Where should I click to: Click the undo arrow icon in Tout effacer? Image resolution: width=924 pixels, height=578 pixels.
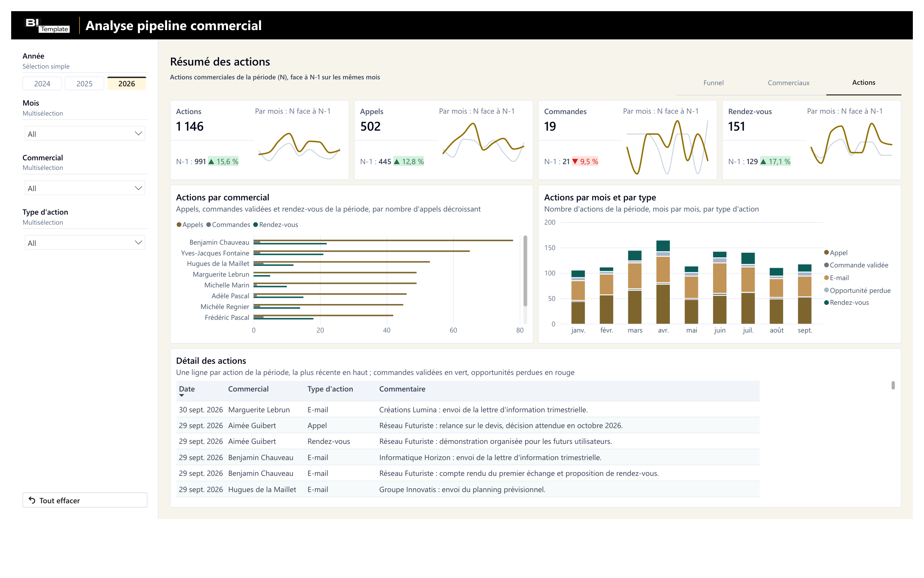(x=32, y=500)
